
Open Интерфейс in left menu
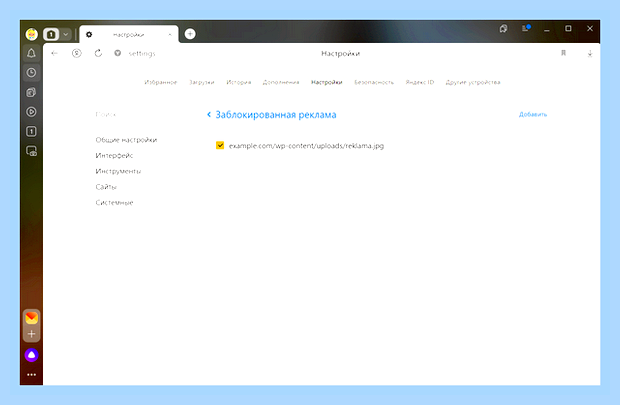click(x=114, y=155)
